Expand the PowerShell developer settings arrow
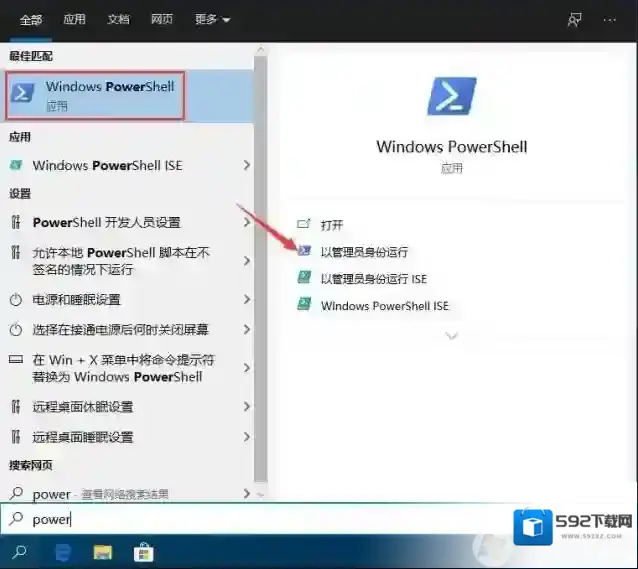 [246, 222]
